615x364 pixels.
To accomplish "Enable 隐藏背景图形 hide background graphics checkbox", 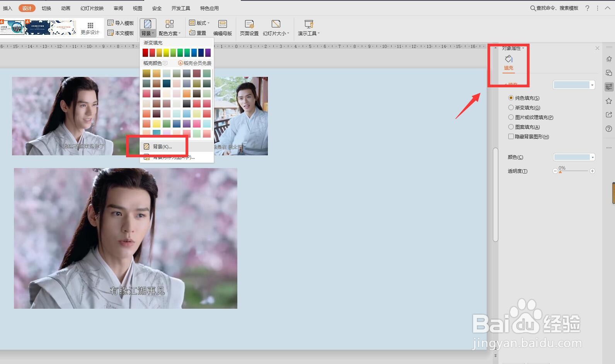I will [x=528, y=137].
